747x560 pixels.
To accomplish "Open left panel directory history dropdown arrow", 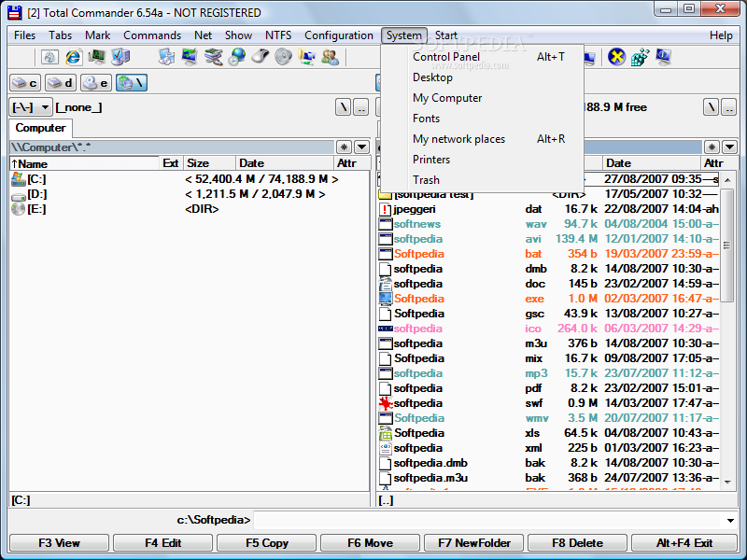I will pyautogui.click(x=362, y=147).
